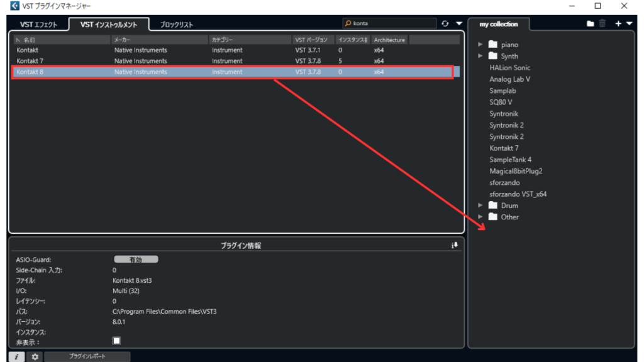This screenshot has width=644, height=362.
Task: Open the collection dropdown arrow beside plus
Action: pos(630,24)
